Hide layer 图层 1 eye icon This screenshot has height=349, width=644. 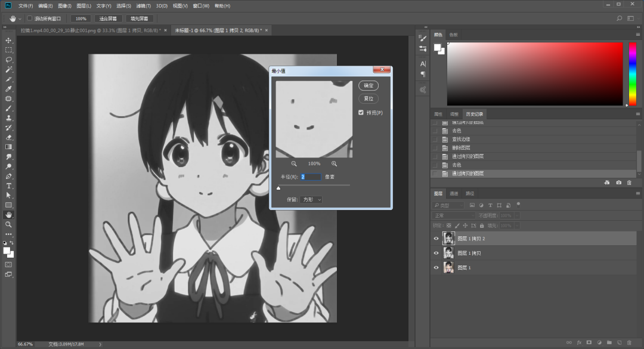[436, 268]
